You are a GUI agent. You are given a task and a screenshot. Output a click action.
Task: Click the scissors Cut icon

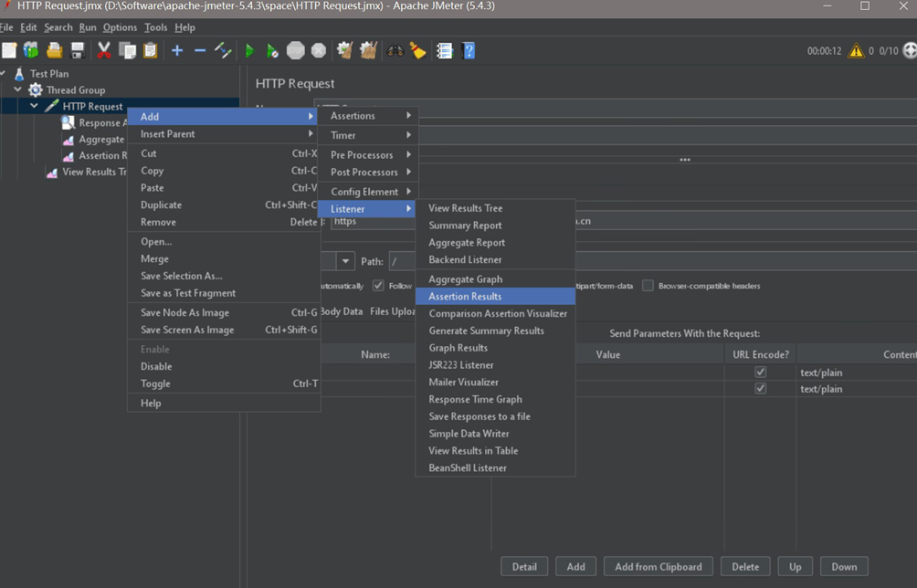click(x=104, y=51)
